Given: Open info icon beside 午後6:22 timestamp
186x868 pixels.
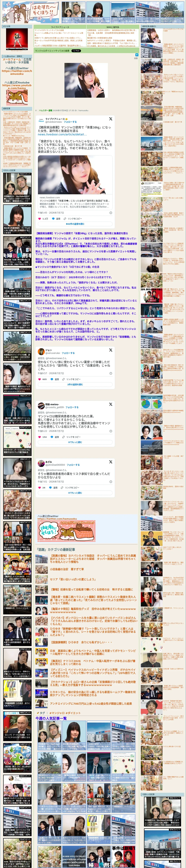Looking at the screenshot, I should (111, 431).
